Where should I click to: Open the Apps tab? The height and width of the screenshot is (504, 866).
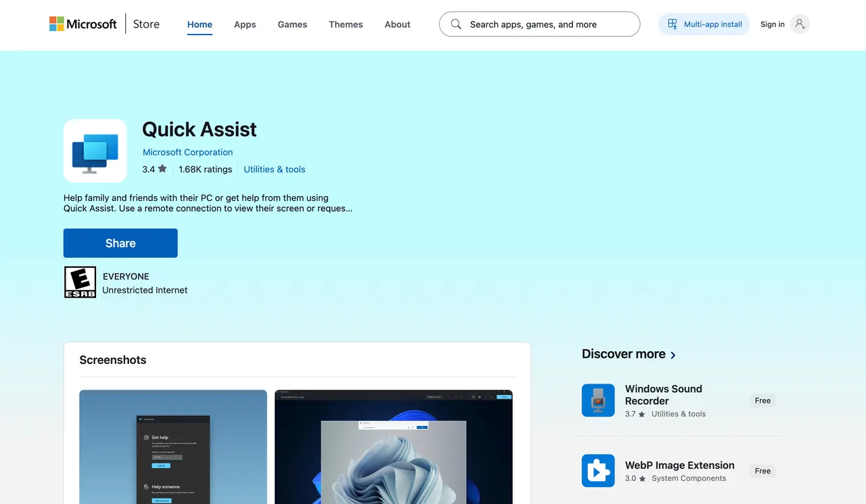245,24
